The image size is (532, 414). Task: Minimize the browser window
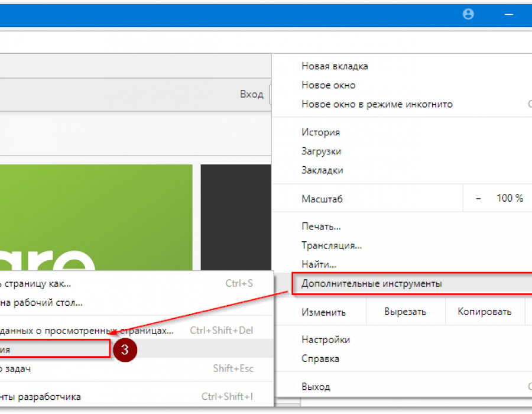[508, 14]
